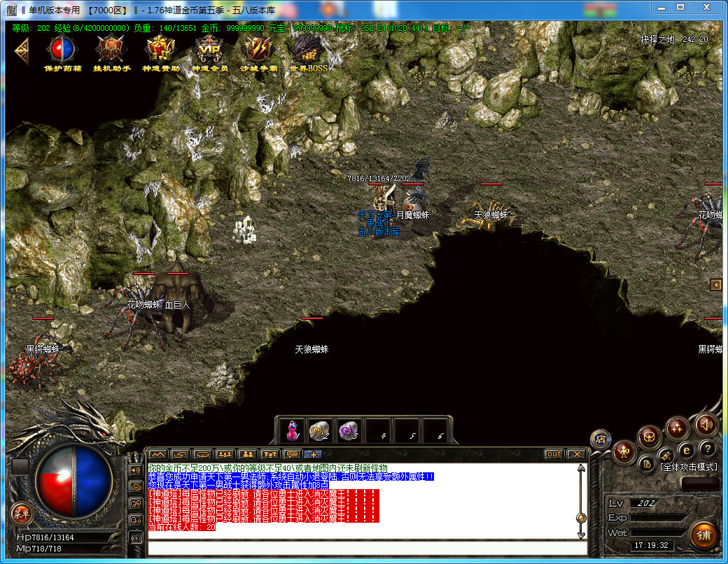The height and width of the screenshot is (564, 728).
Task: Open the question mark help icon
Action: [707, 449]
